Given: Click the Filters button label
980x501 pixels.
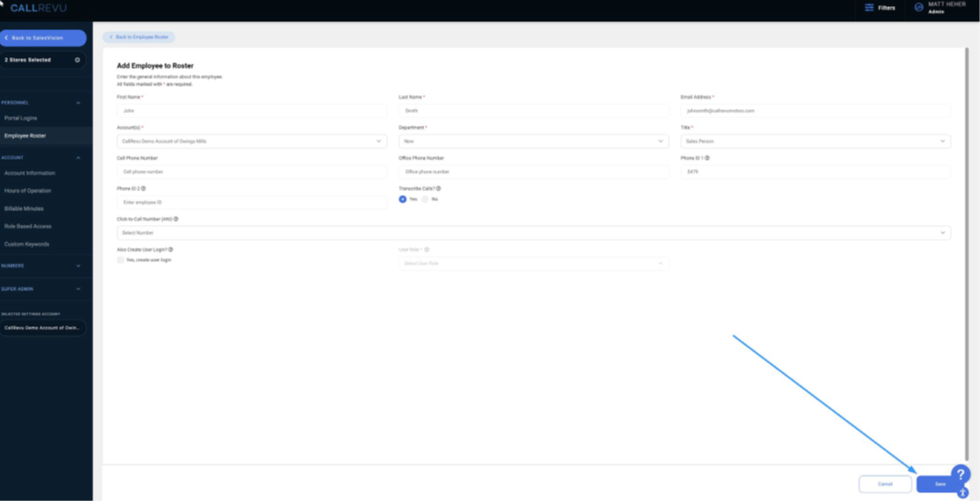Looking at the screenshot, I should click(887, 8).
